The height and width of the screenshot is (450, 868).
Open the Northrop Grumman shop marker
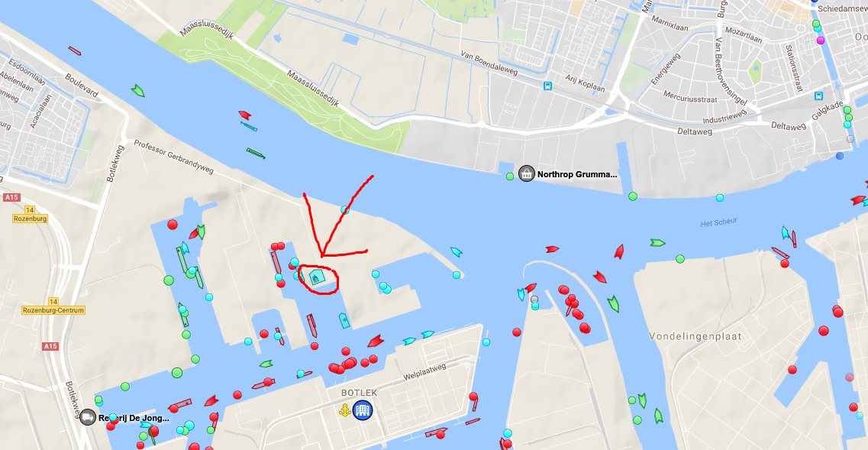pyautogui.click(x=527, y=174)
